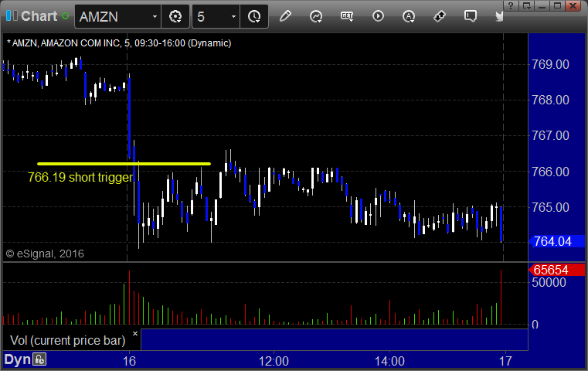Toggle the green symbol-link circle indicator
This screenshot has width=588, height=371.
pos(65,16)
